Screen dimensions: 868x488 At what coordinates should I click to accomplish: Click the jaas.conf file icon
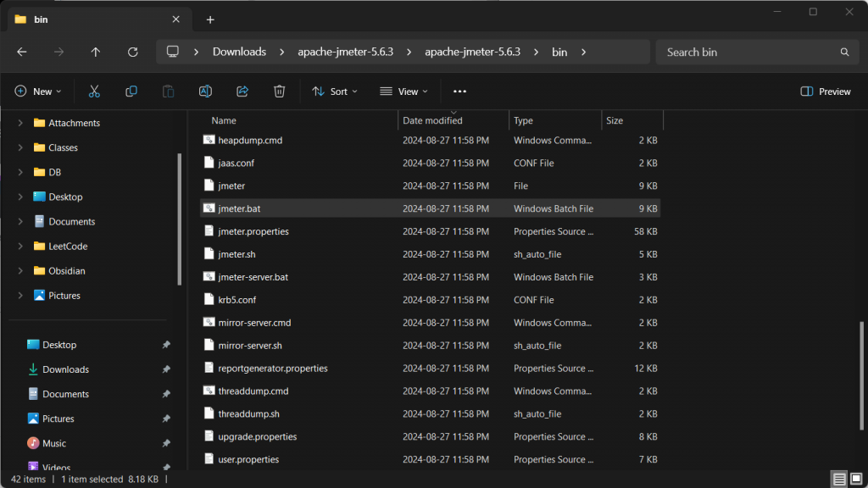pos(209,163)
